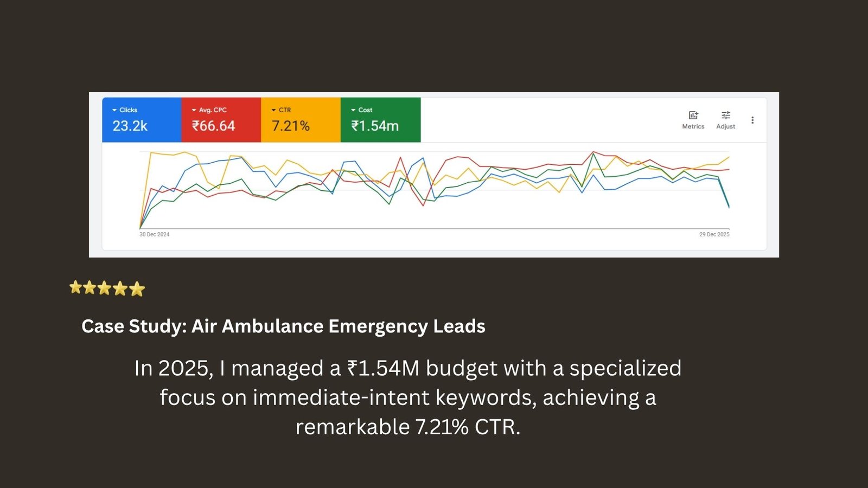Select the ₹66.64 value on the red card
This screenshot has width=868, height=488.
[x=214, y=126]
